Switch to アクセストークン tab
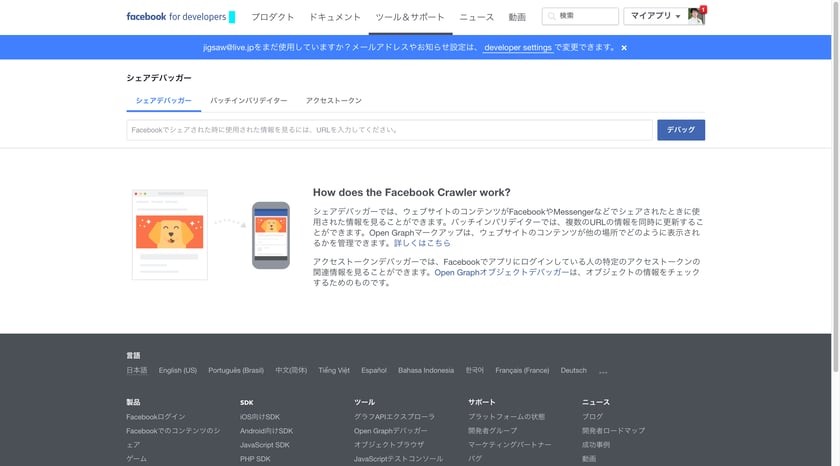 334,101
